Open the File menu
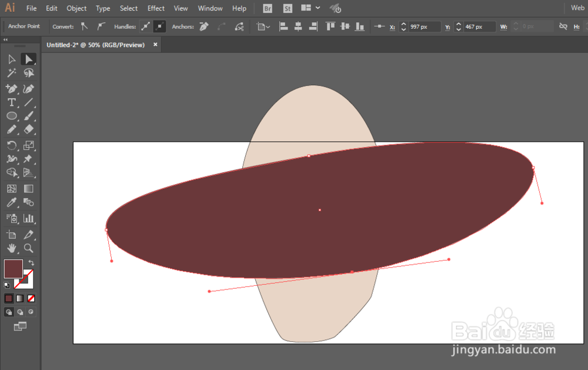588x370 pixels. coord(31,8)
